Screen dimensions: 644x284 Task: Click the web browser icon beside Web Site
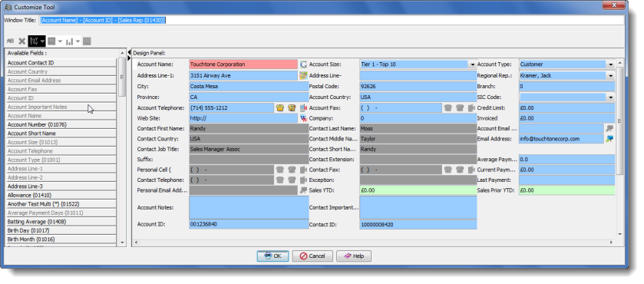pos(303,119)
